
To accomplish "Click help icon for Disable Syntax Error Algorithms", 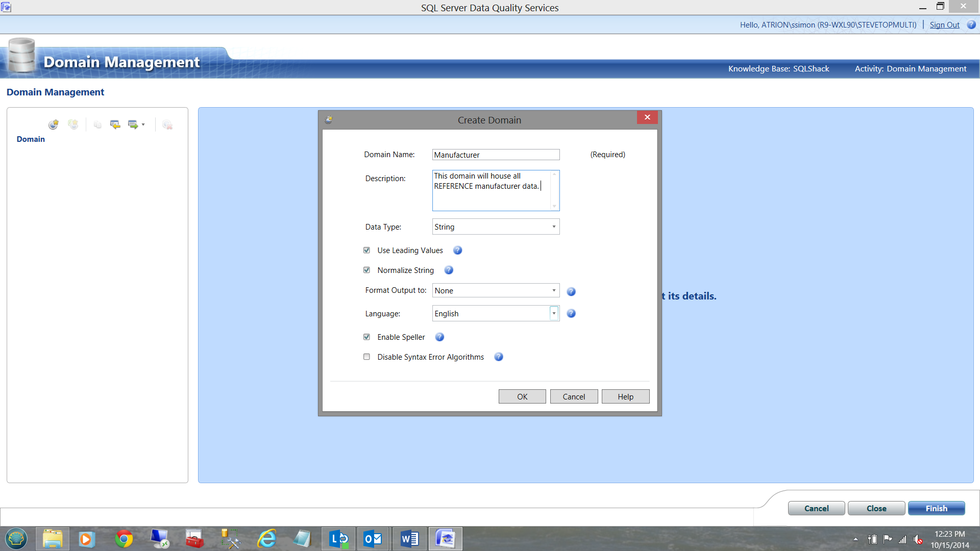I will tap(499, 357).
